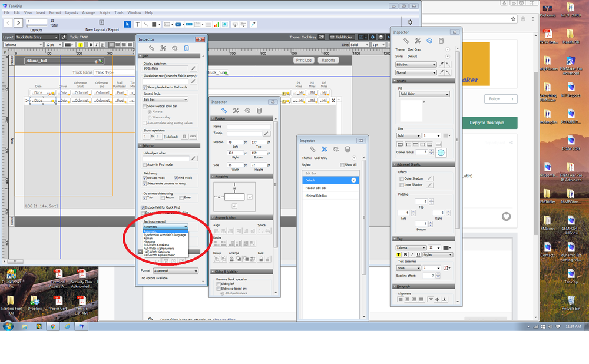Toggle Show placeholder in Find mode
The width and height of the screenshot is (589, 364).
(x=145, y=87)
